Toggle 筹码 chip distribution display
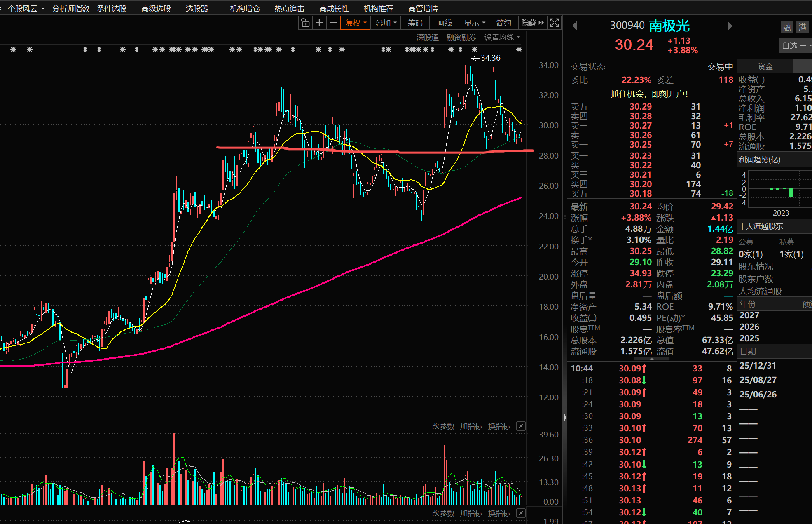 tap(415, 23)
